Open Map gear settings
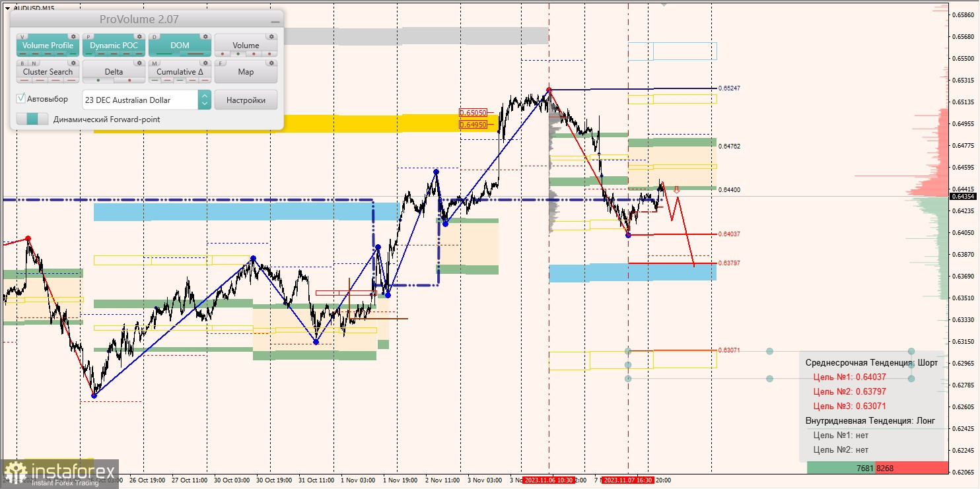 tap(271, 63)
